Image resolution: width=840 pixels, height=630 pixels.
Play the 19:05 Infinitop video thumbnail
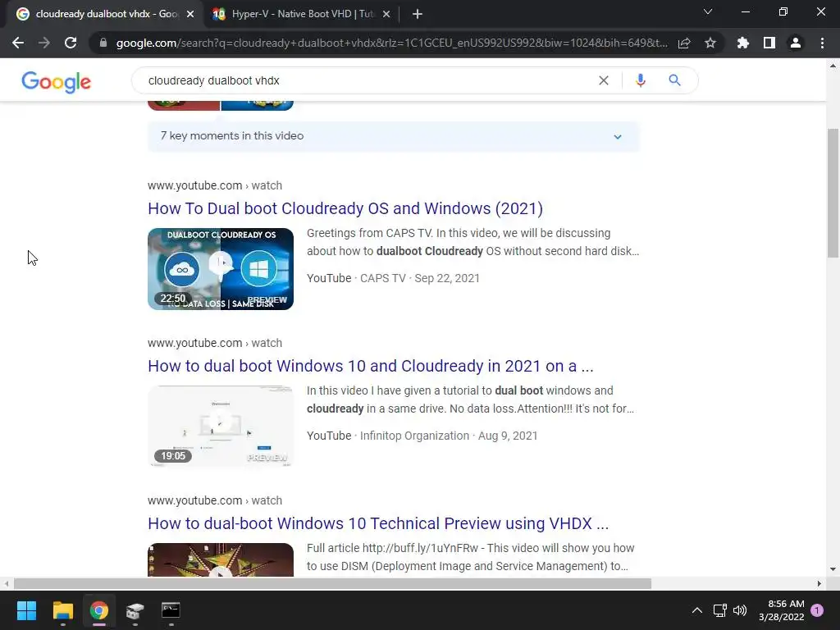(221, 427)
